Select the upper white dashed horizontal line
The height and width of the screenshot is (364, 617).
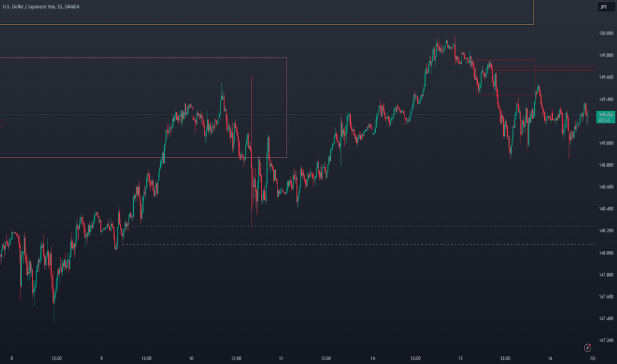[362, 226]
